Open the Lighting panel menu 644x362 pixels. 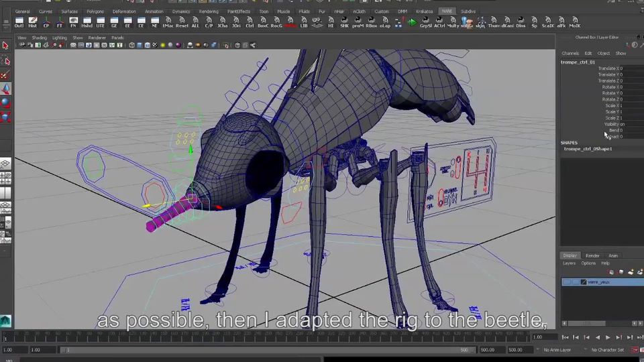coord(59,38)
